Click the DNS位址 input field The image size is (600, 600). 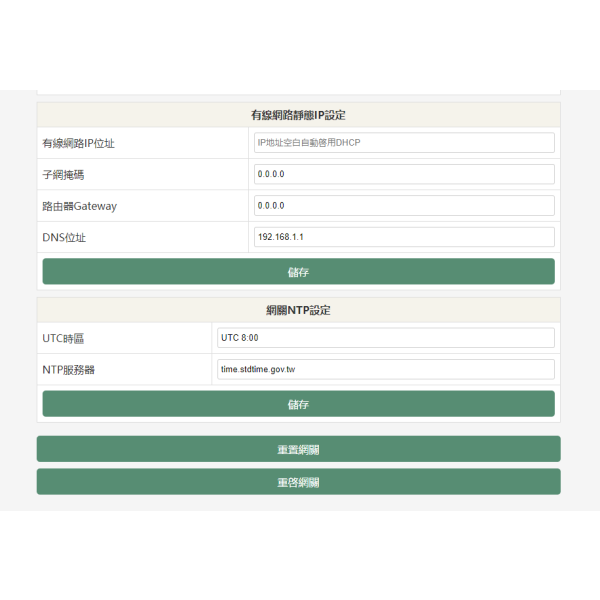tap(404, 237)
